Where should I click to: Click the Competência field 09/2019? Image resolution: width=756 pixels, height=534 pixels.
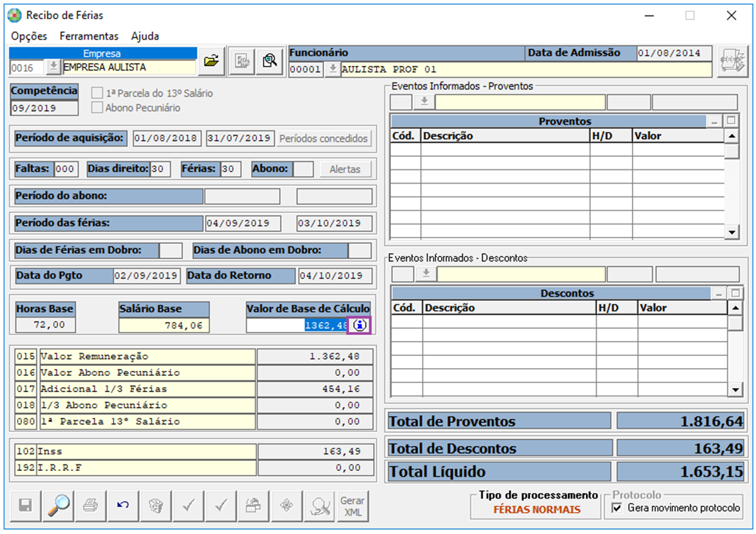pyautogui.click(x=45, y=108)
